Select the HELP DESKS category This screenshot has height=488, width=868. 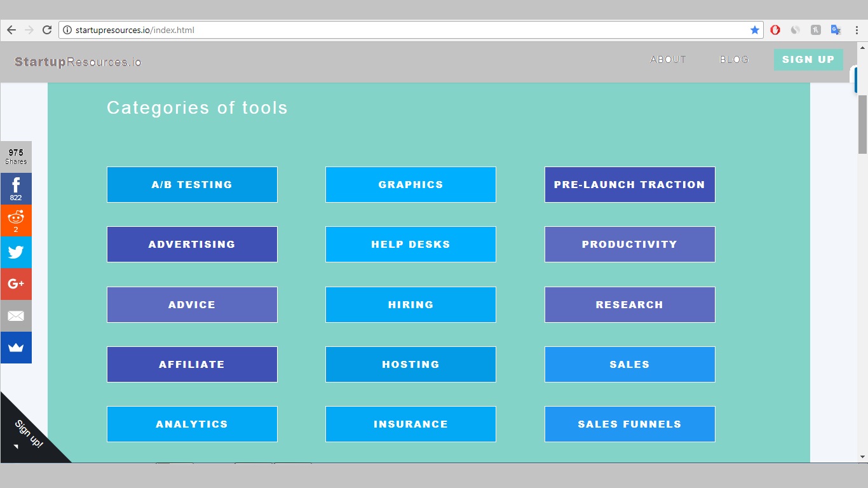[x=410, y=245]
